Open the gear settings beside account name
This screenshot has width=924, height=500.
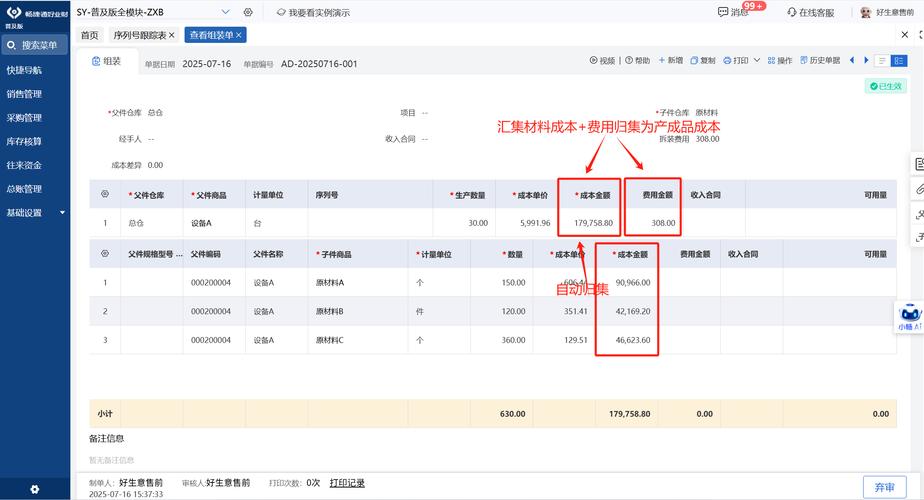[248, 12]
